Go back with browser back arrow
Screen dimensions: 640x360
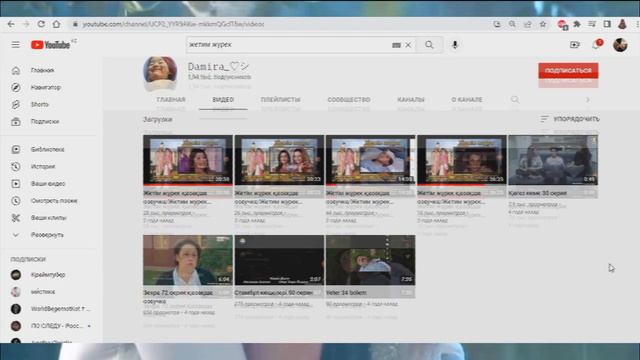click(x=11, y=24)
